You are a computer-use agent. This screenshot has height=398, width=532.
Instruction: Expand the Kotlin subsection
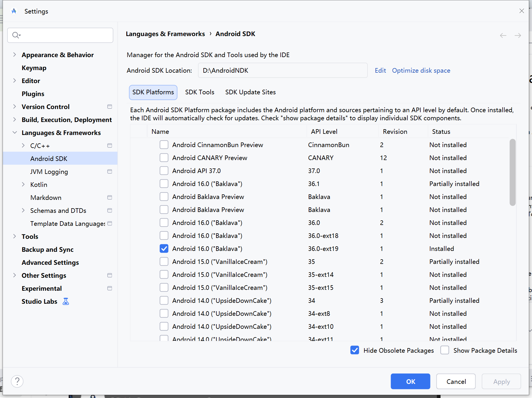(x=23, y=185)
